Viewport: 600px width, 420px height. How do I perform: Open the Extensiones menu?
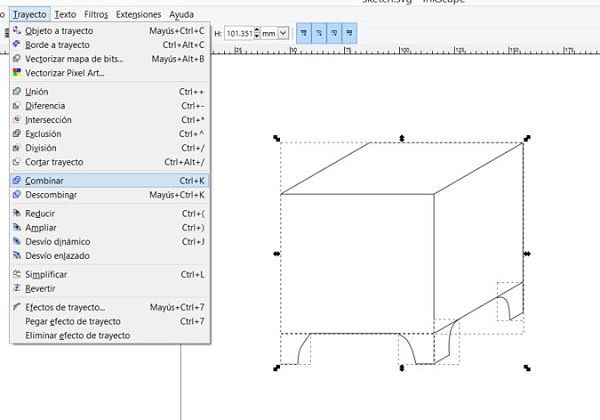tap(139, 15)
